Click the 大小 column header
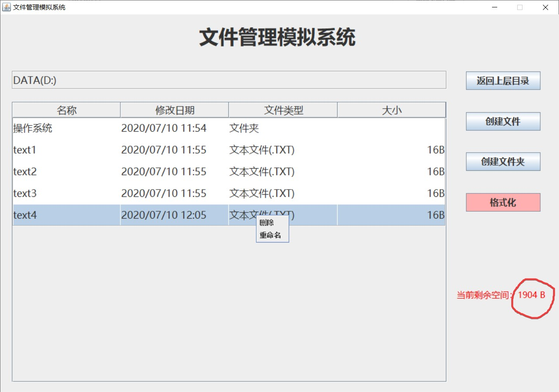 click(392, 110)
